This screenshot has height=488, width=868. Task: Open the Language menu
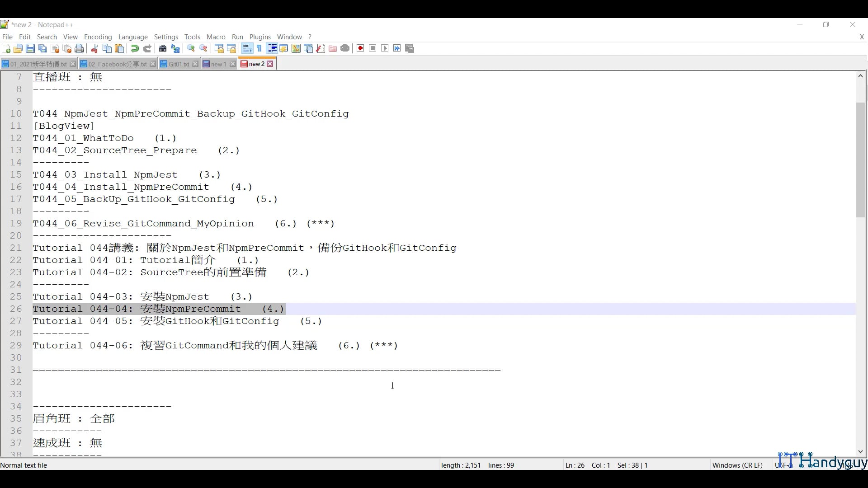click(133, 37)
